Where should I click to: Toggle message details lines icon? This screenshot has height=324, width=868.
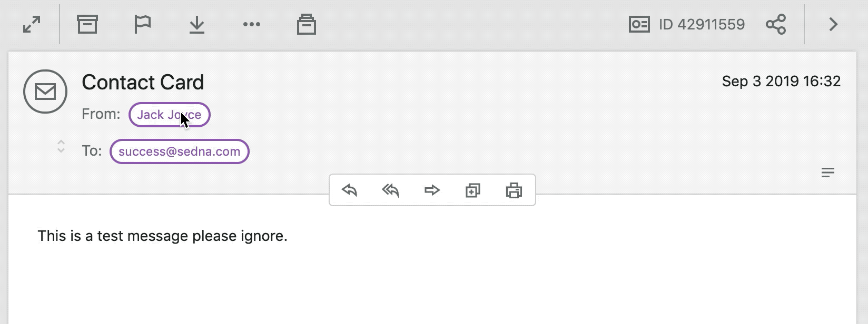coord(828,173)
